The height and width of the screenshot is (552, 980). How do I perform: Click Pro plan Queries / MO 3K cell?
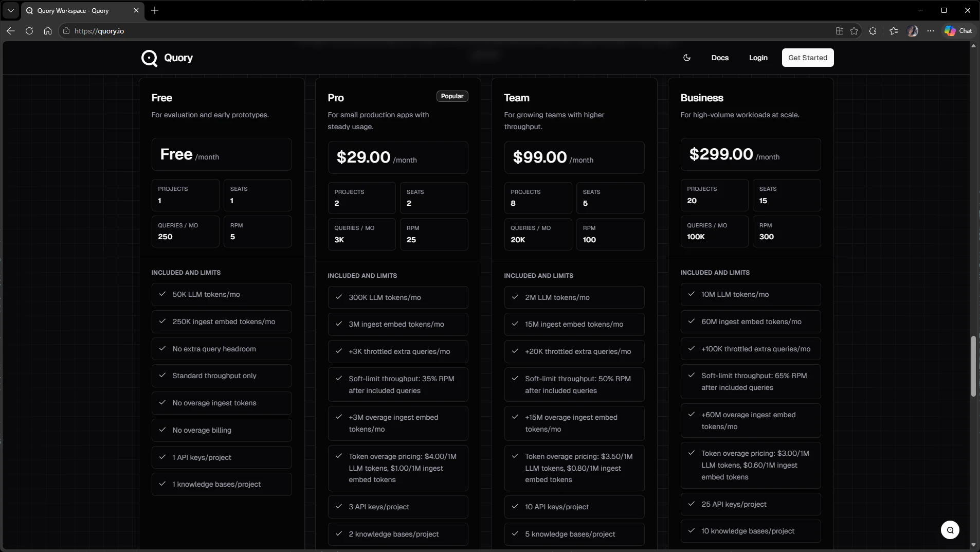[x=362, y=234]
